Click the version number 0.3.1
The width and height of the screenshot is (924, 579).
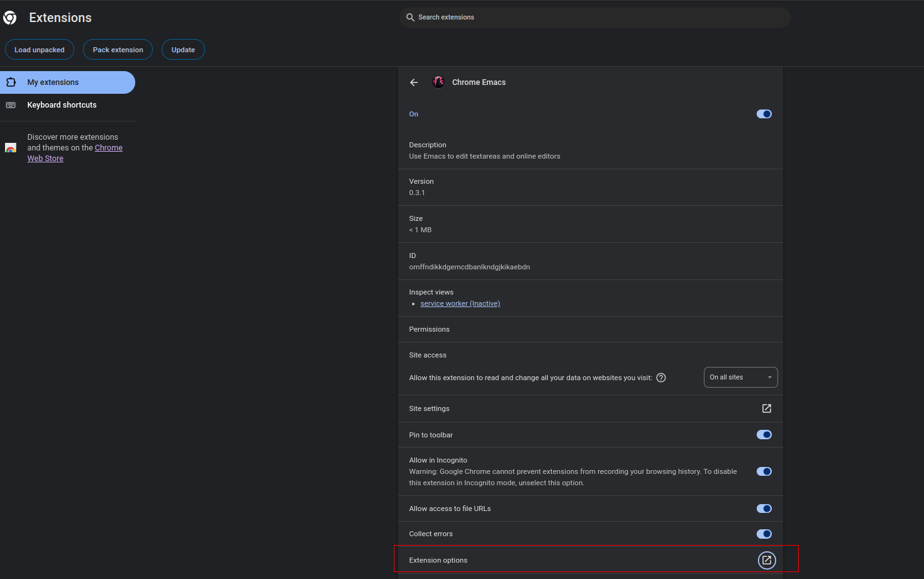[417, 193]
